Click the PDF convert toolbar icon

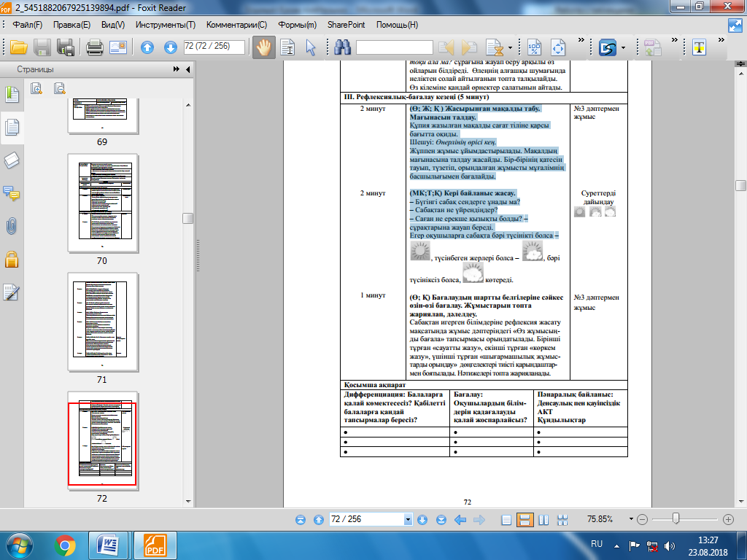click(652, 47)
